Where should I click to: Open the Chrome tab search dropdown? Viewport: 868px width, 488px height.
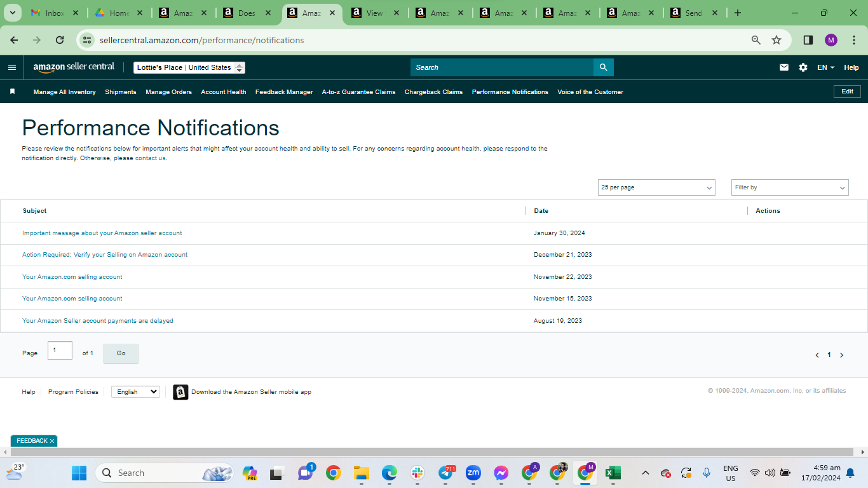coord(13,13)
